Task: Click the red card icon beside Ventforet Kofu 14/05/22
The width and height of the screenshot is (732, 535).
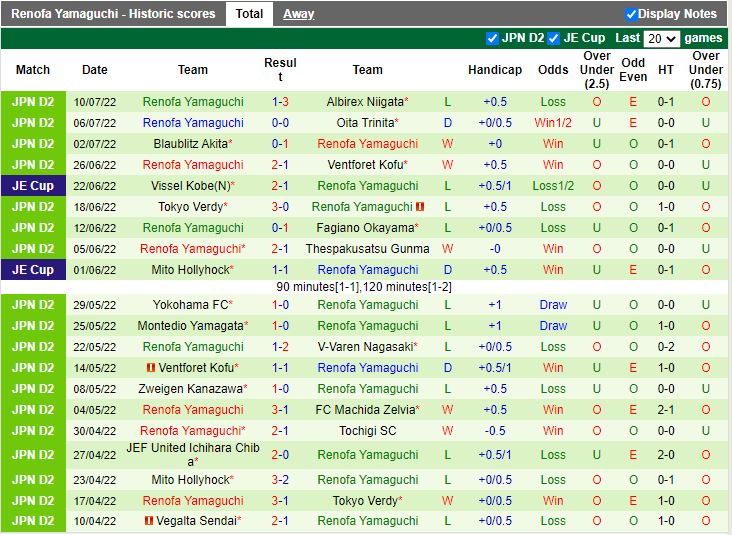Action: [151, 367]
